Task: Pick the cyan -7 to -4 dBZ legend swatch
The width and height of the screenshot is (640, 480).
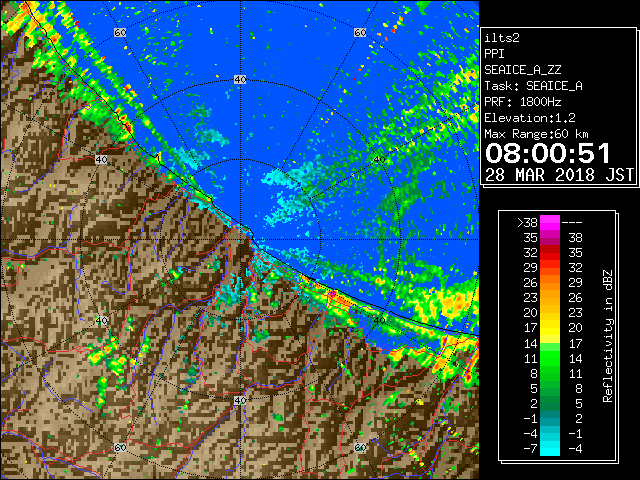Action: 550,449
